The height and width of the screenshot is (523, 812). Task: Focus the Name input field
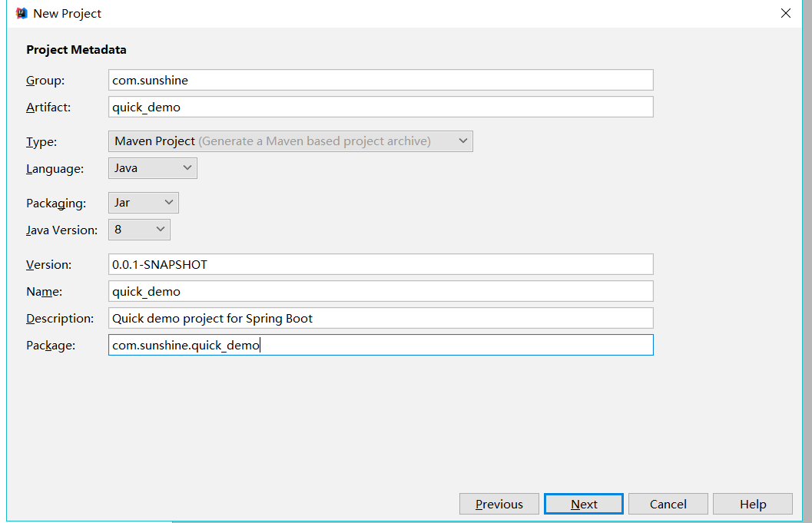tap(380, 291)
